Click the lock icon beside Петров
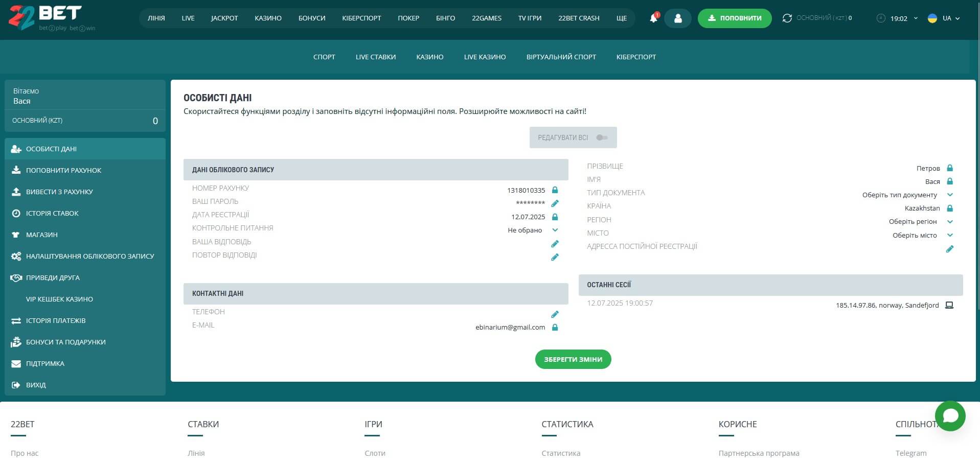Viewport: 980px width, 464px height. click(x=950, y=168)
